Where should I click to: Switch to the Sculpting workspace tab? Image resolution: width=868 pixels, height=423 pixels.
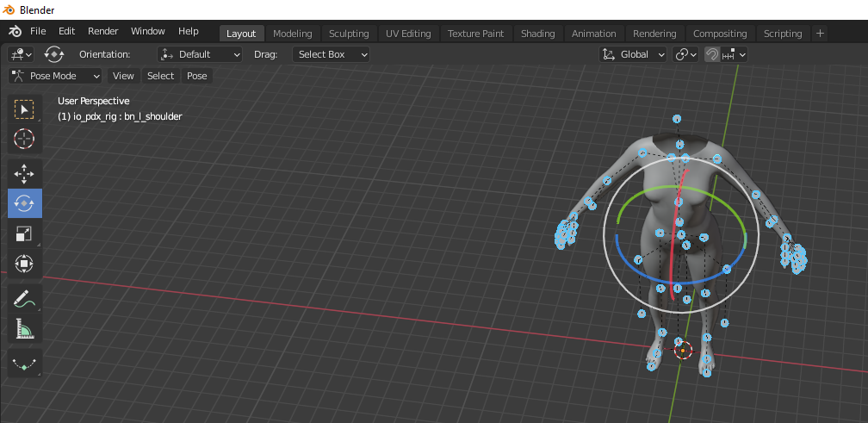tap(349, 34)
